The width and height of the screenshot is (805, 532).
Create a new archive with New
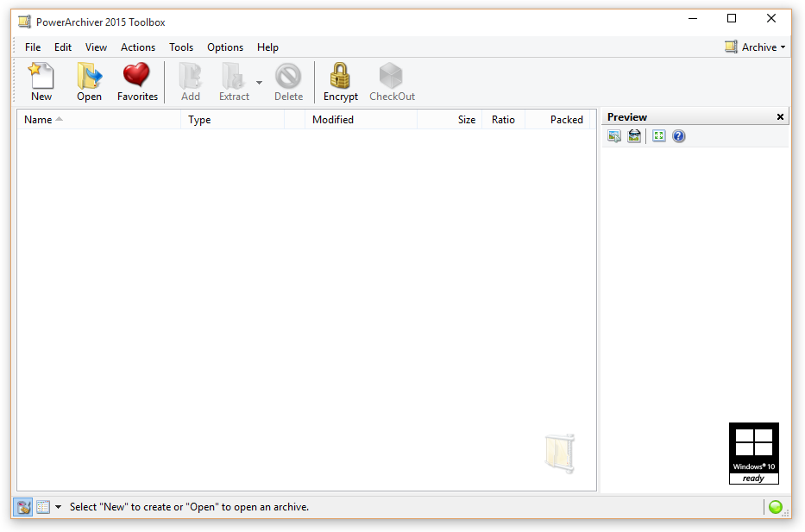coord(41,82)
